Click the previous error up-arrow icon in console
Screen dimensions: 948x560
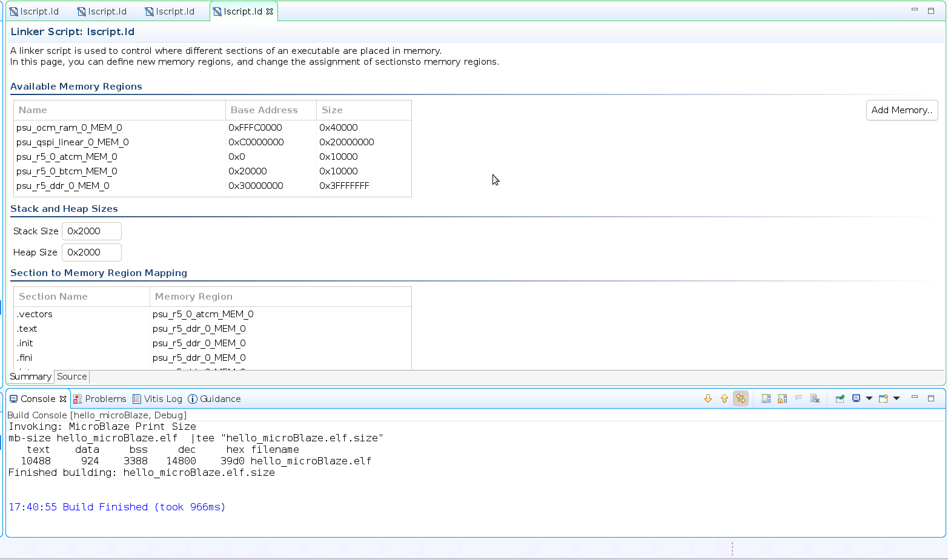pos(724,398)
